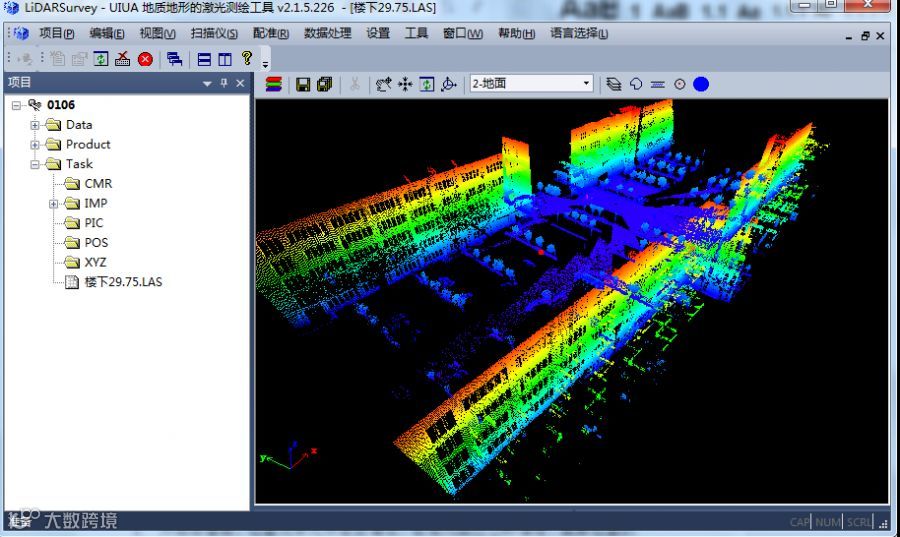Select the 楼下29.75.LAS file in tree
This screenshot has width=900, height=537.
[123, 282]
